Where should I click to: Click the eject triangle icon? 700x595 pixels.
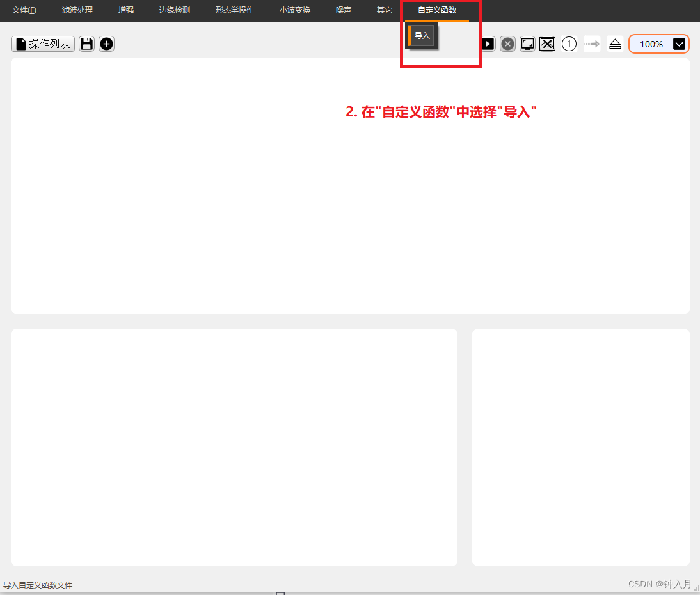pyautogui.click(x=615, y=44)
